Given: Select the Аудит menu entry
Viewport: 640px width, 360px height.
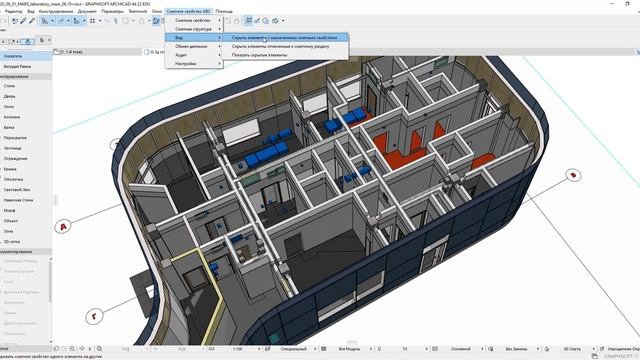Looking at the screenshot, I should point(194,55).
